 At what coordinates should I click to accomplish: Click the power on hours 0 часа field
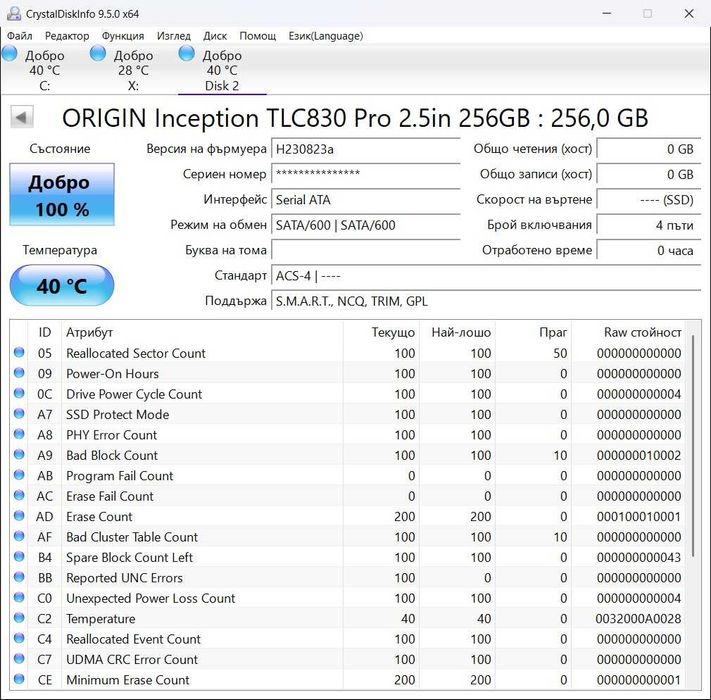pos(649,251)
